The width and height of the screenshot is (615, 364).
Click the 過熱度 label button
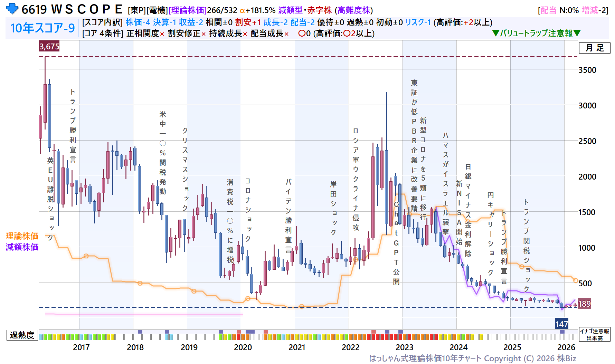22,335
